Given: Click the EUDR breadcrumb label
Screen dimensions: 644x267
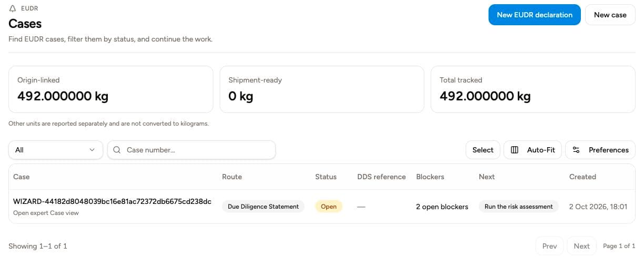Looking at the screenshot, I should pyautogui.click(x=29, y=8).
